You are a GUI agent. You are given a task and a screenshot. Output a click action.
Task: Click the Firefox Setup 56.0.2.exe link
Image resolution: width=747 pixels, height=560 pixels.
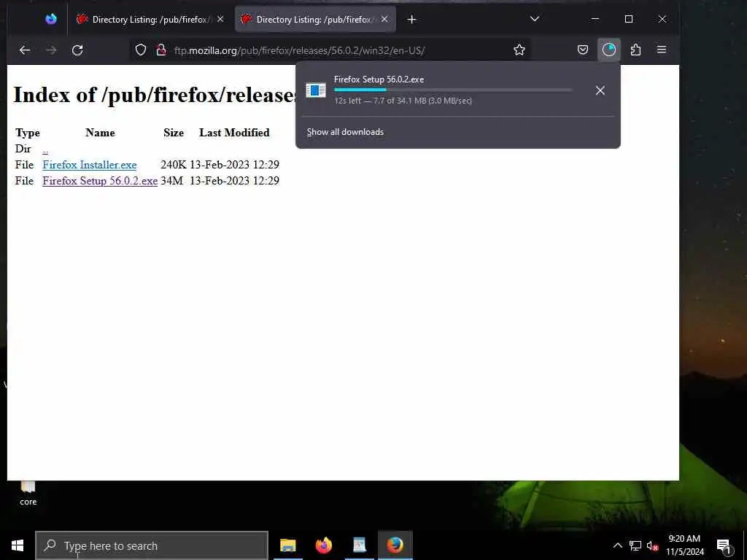pos(100,181)
